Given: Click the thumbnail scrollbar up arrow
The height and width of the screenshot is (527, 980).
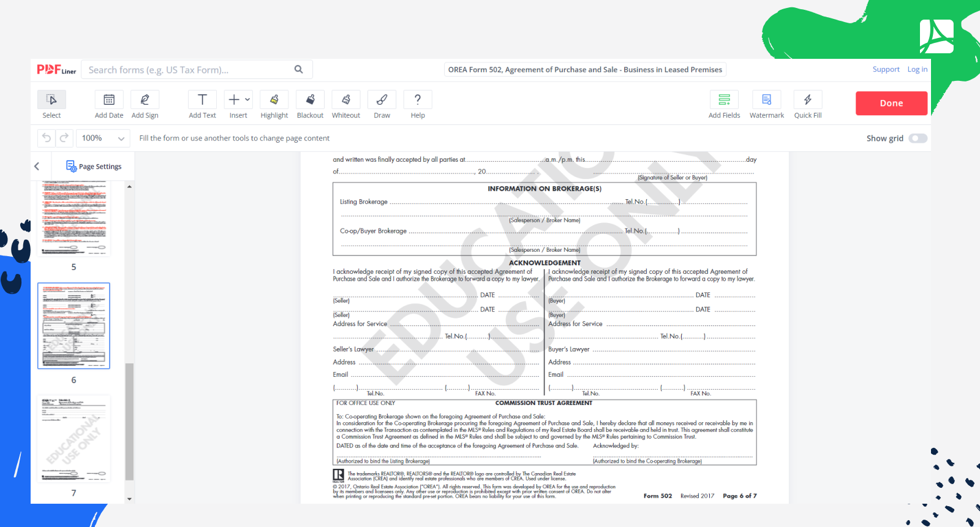Looking at the screenshot, I should (x=129, y=186).
